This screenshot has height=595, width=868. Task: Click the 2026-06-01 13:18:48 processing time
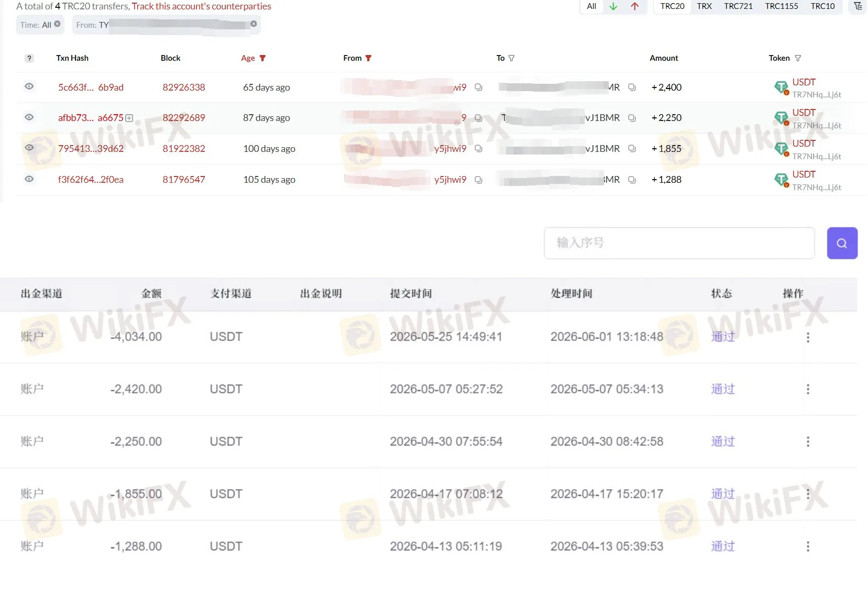point(607,337)
